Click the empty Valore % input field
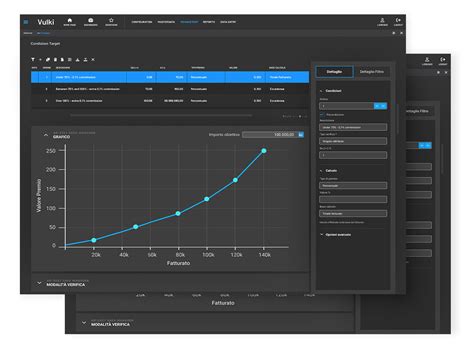 pos(353,199)
